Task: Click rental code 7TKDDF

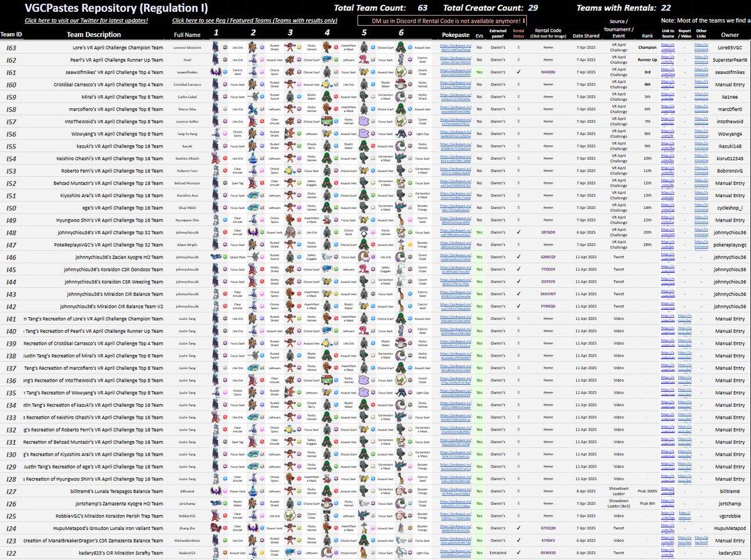Action: 548,270
